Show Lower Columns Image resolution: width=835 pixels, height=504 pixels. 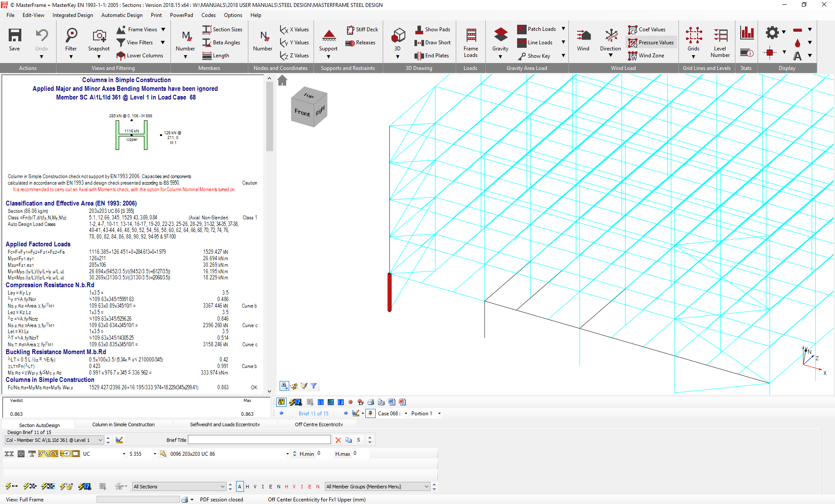(140, 56)
